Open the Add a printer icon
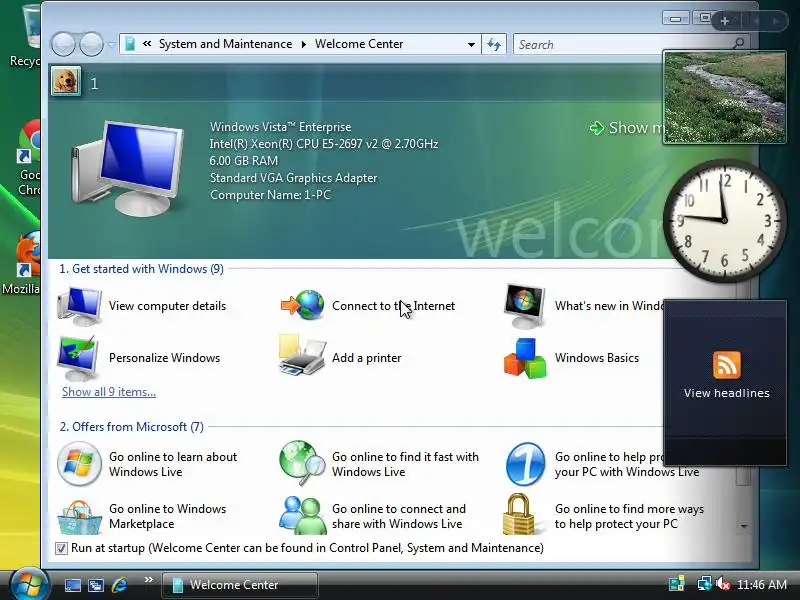Viewport: 800px width, 600px height. click(302, 356)
